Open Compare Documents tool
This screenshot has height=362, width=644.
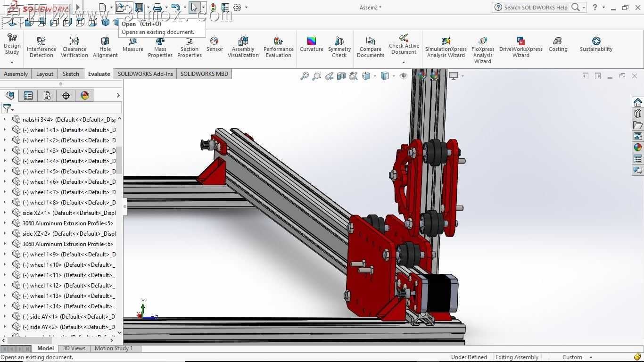click(x=371, y=48)
